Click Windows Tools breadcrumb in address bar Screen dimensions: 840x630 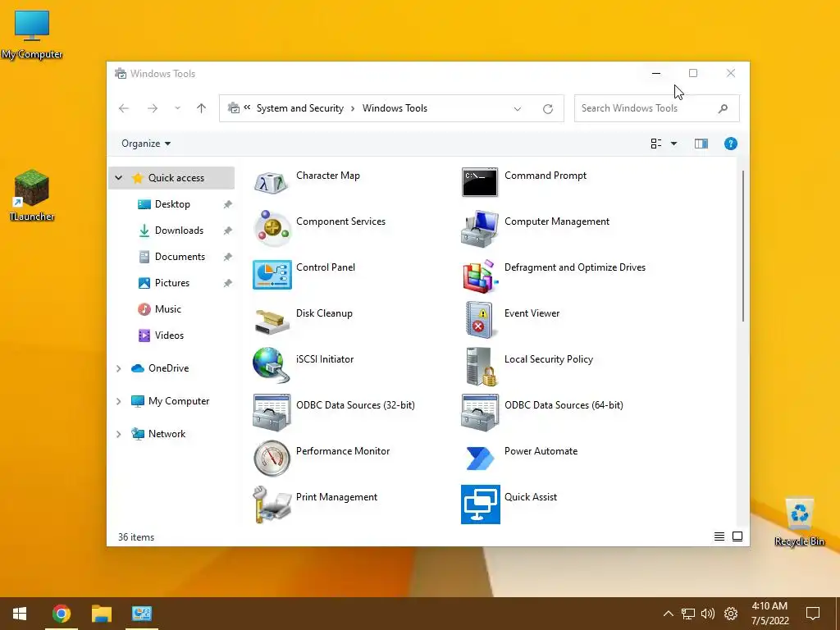point(395,108)
